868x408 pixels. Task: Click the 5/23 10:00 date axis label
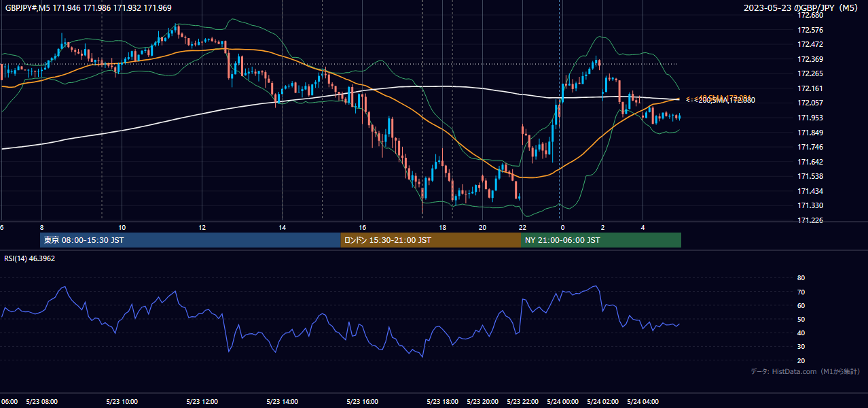[122, 401]
